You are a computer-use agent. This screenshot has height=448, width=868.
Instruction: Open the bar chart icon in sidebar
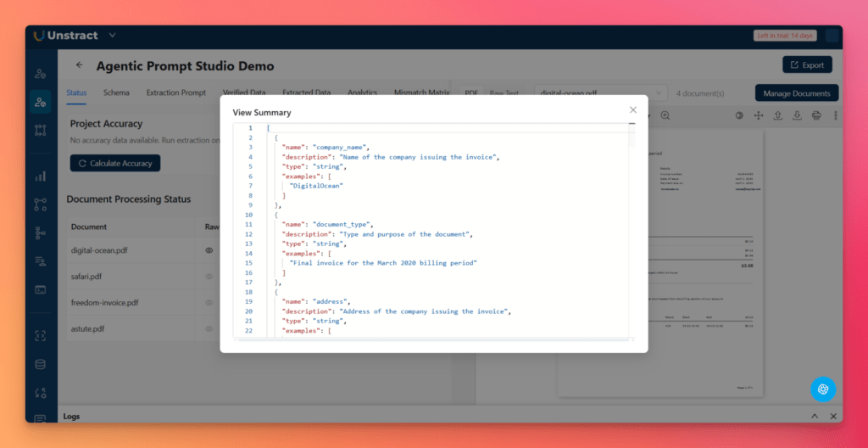click(40, 176)
